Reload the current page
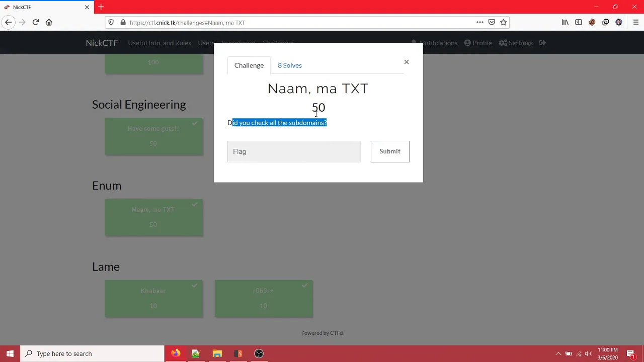Screen dimensions: 644x362 click(x=36, y=22)
